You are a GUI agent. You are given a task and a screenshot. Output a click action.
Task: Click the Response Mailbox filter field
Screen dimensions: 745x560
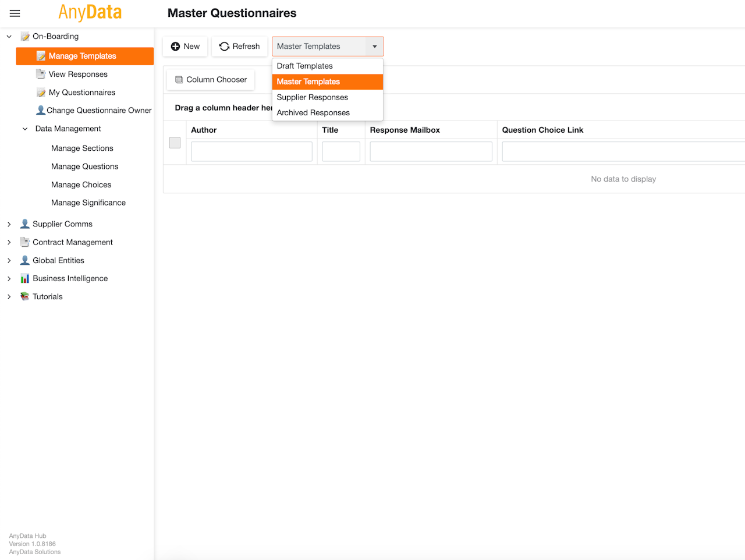(x=431, y=152)
